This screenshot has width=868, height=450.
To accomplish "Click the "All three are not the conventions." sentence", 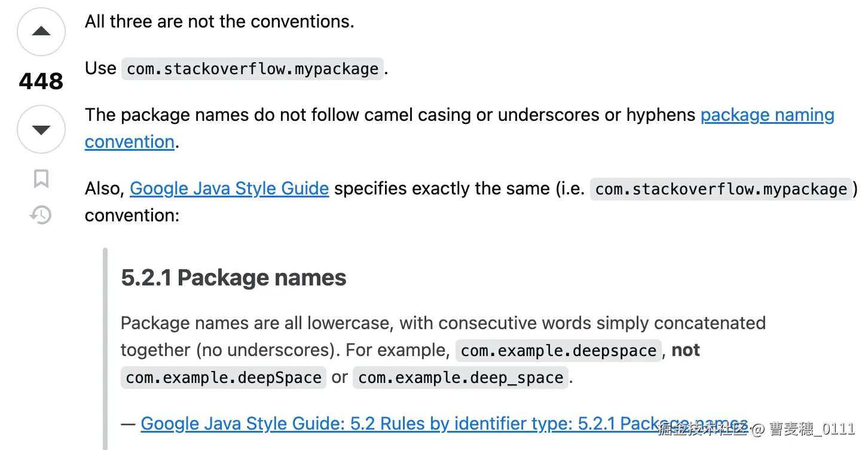I will tap(219, 22).
